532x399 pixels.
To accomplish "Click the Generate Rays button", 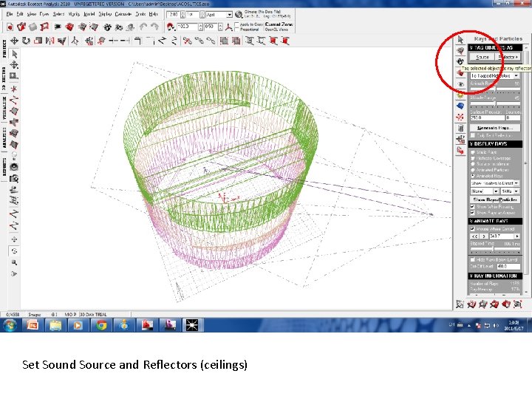I will coord(495,128).
